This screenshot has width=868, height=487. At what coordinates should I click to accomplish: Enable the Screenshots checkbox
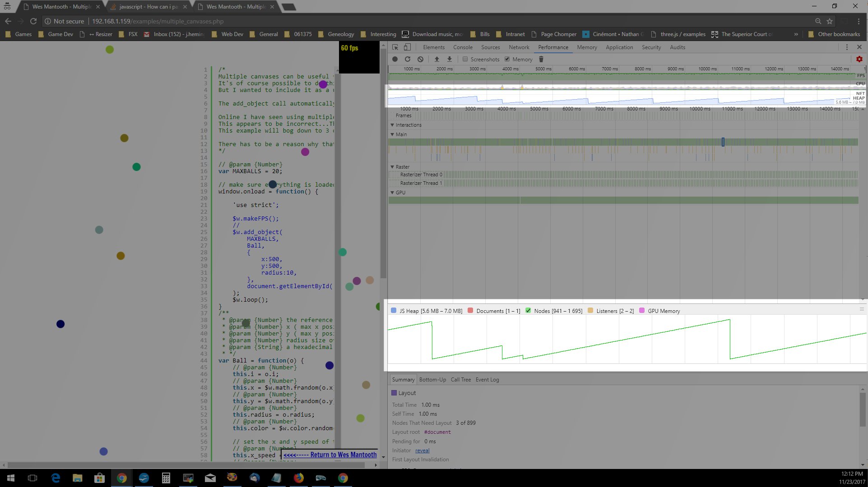[465, 59]
